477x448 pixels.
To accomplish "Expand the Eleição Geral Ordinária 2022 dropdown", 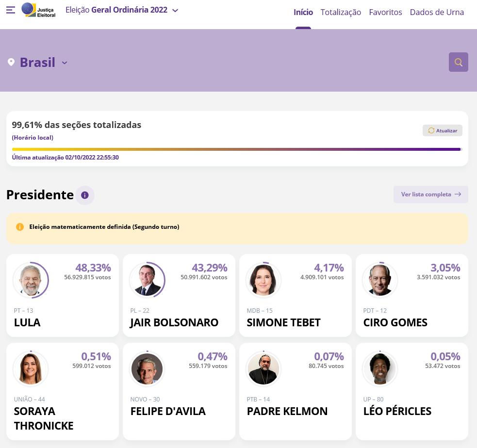I will (x=122, y=10).
